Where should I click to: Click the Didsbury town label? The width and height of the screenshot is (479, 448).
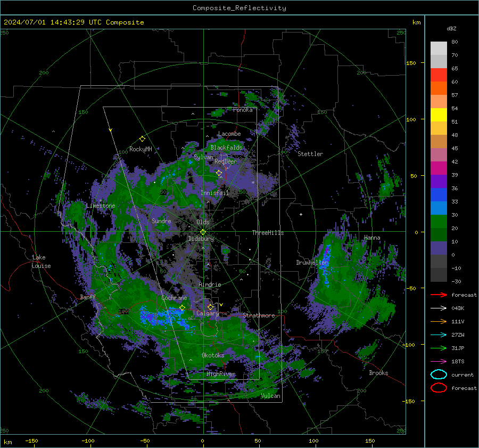(201, 239)
